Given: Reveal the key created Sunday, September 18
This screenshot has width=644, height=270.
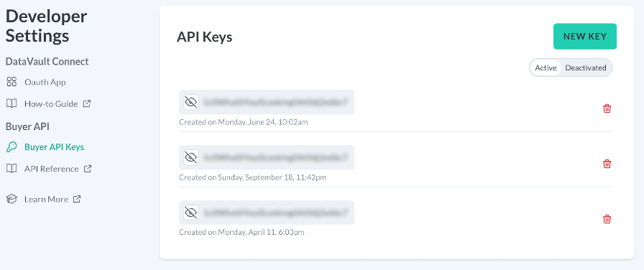Looking at the screenshot, I should (x=191, y=157).
